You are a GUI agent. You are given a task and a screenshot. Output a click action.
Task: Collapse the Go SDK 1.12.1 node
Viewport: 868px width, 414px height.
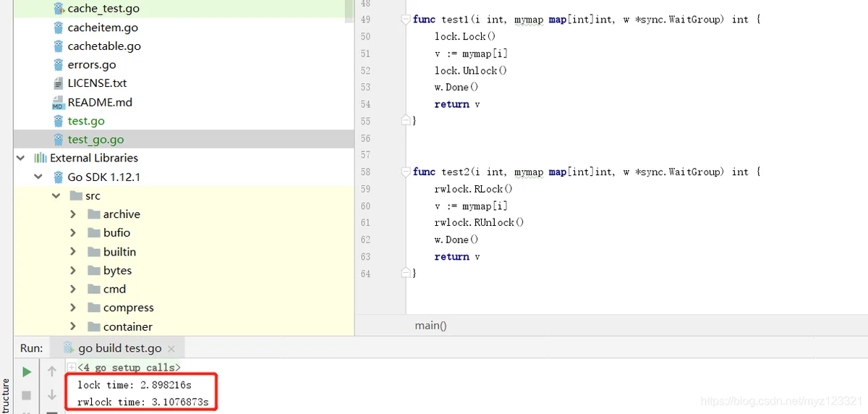tap(38, 177)
